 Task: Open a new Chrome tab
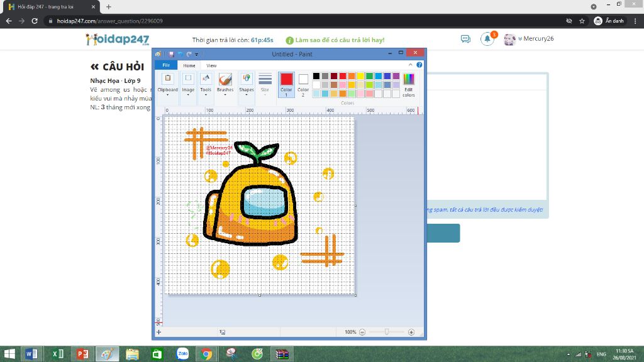[x=108, y=6]
